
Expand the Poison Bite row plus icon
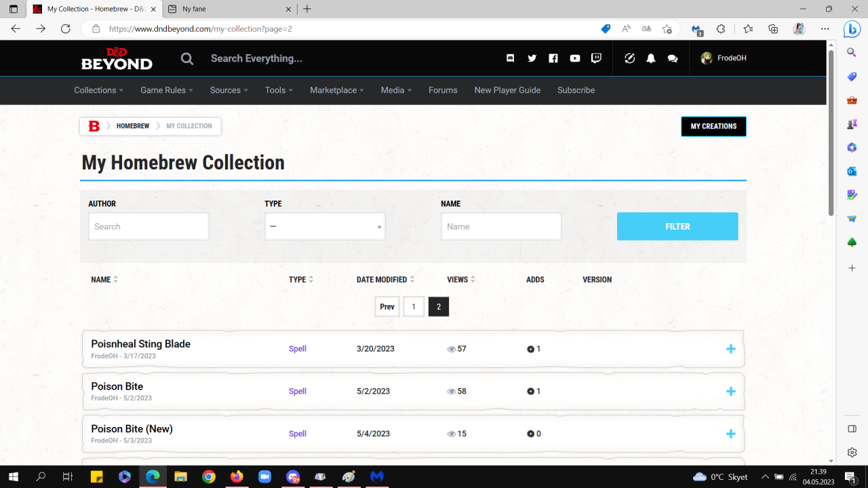(730, 391)
